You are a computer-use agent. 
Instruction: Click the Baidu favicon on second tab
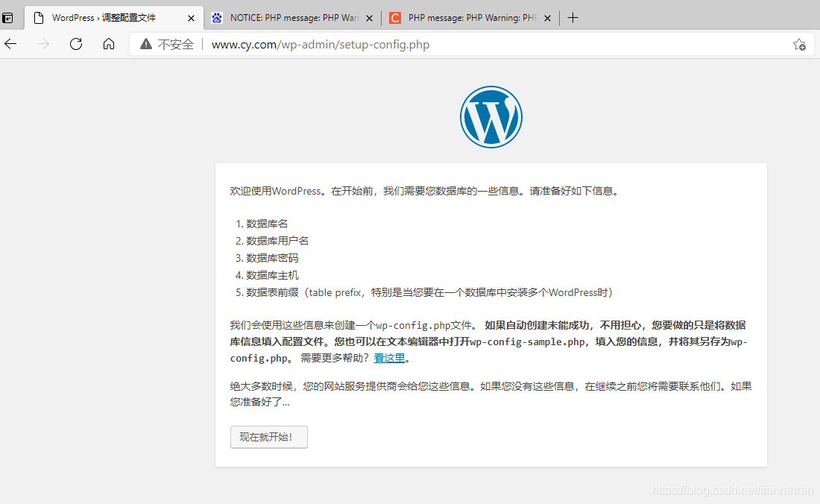pos(216,19)
